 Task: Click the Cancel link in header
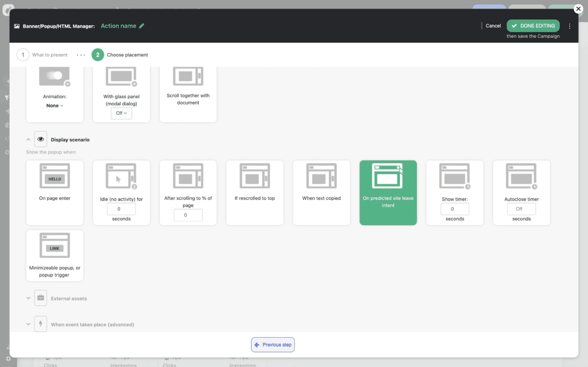(x=493, y=26)
